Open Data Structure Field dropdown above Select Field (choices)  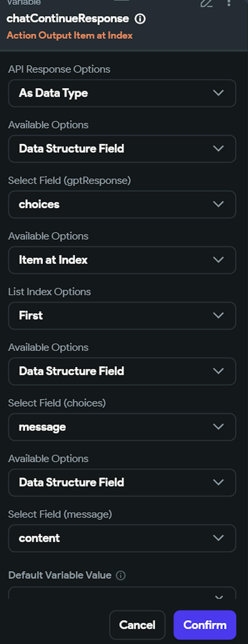coord(122,371)
